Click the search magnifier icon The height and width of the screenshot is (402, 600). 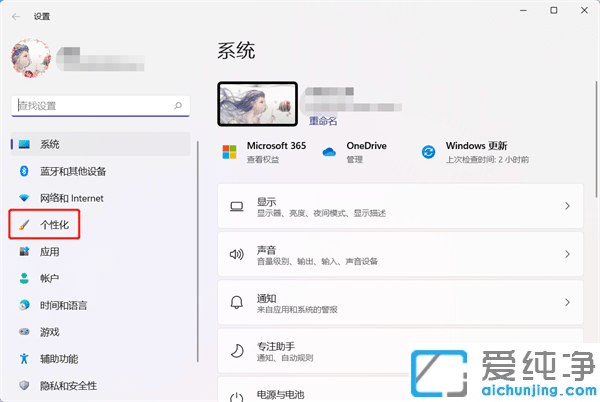point(178,106)
